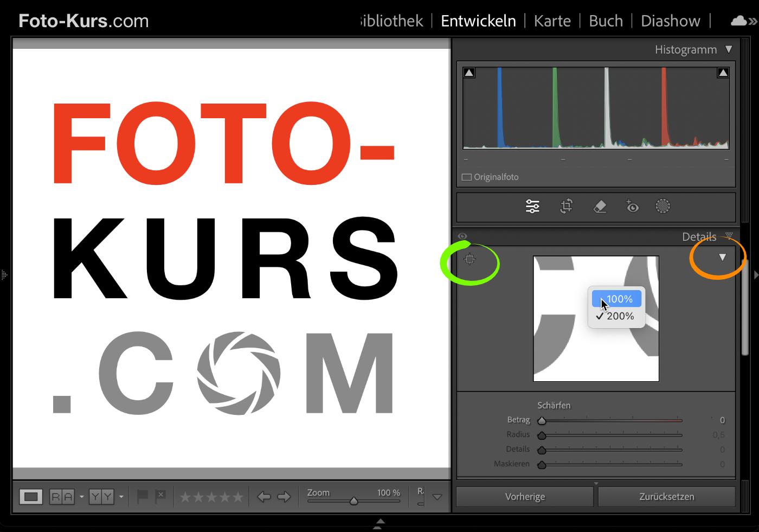Open the toolbar content options triangle
759x532 pixels.
coord(438,497)
